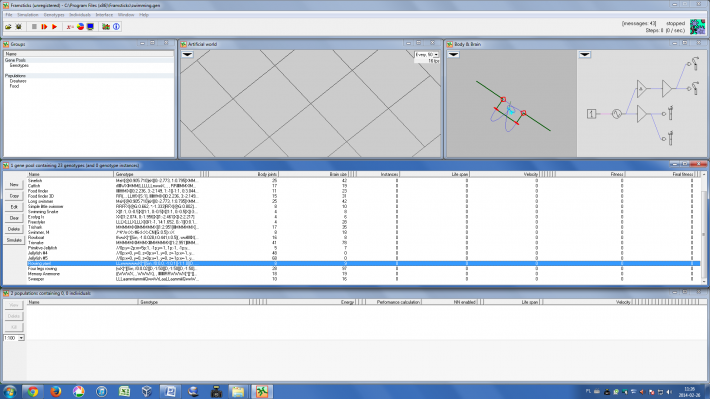Open the x= parameters toolbar icon
This screenshot has width=710, height=399.
pyautogui.click(x=70, y=27)
